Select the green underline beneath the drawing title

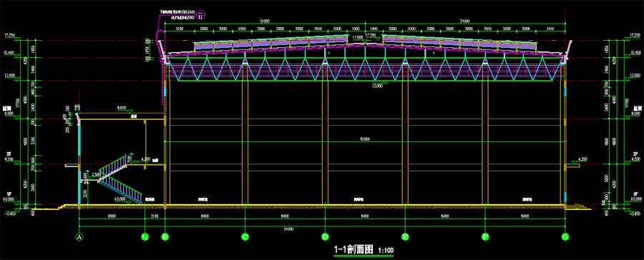click(364, 256)
